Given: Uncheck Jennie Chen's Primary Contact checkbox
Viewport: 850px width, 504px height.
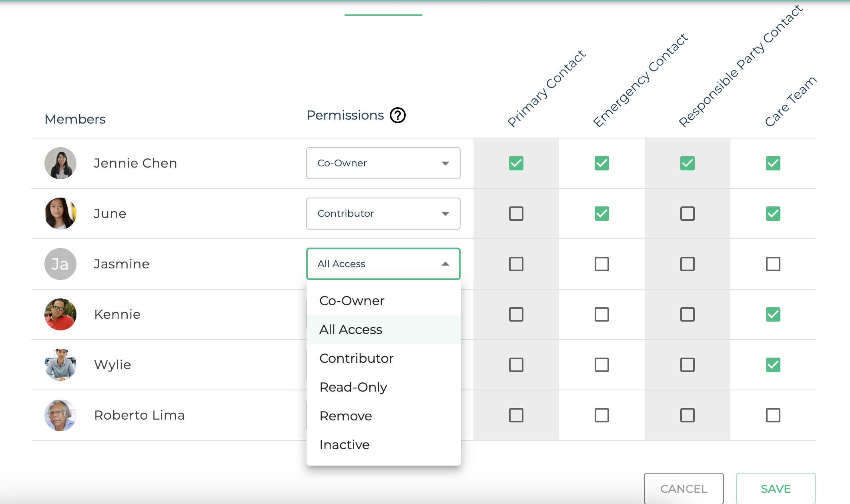Looking at the screenshot, I should point(516,163).
